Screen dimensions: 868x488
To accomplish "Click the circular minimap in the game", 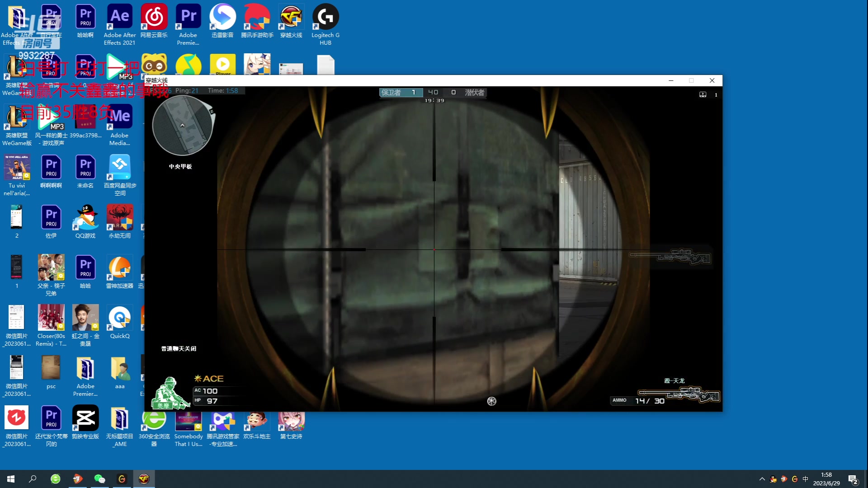I will point(183,126).
